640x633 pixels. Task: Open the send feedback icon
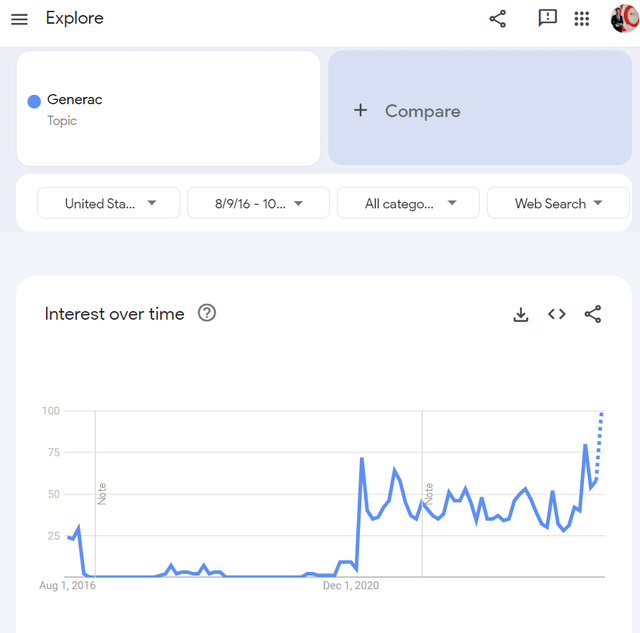(547, 18)
